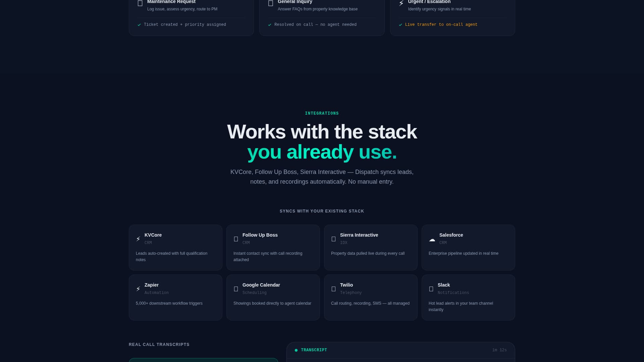Image resolution: width=644 pixels, height=362 pixels.
Task: Click 'Live transfer to on-call agent' text
Action: pyautogui.click(x=441, y=25)
